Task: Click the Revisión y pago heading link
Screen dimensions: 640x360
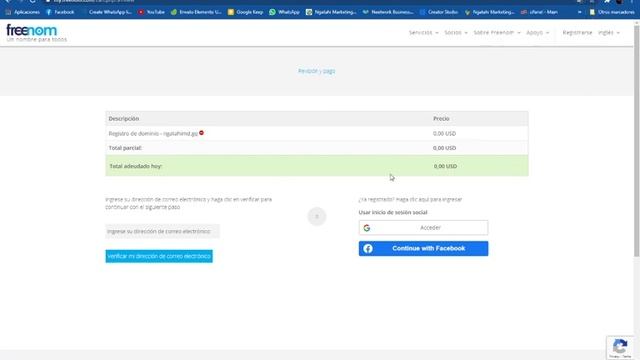Action: [316, 71]
